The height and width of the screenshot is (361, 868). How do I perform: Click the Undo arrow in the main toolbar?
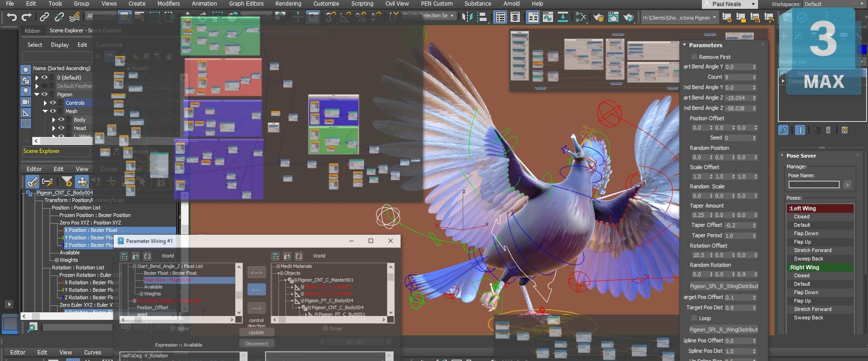click(x=12, y=17)
